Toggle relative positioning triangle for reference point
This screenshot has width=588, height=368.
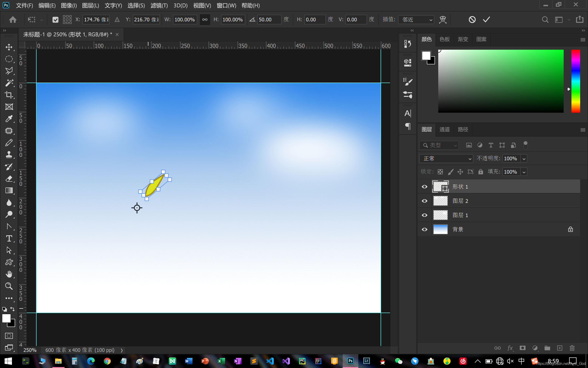pyautogui.click(x=117, y=20)
